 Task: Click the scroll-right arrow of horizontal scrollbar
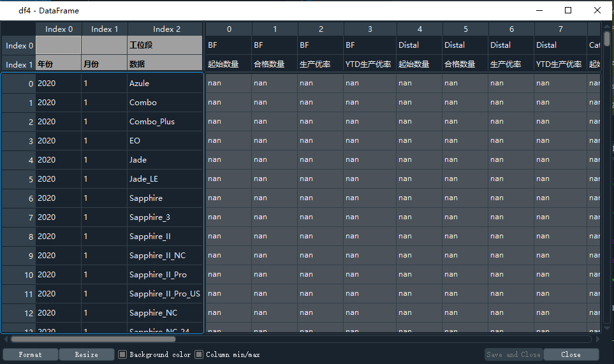pyautogui.click(x=597, y=339)
